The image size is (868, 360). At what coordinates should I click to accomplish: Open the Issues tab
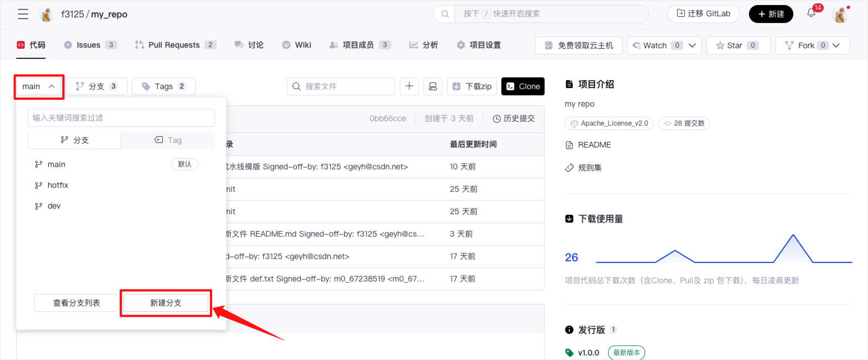(x=90, y=45)
